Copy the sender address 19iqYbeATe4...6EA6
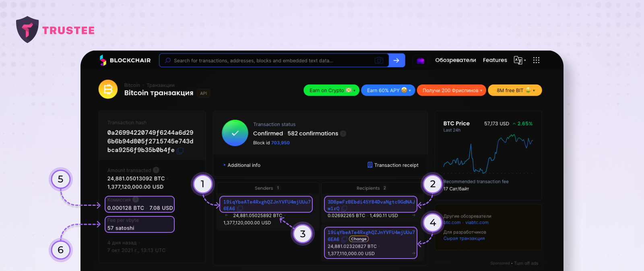Image resolution: width=644 pixels, height=271 pixels. (x=240, y=208)
